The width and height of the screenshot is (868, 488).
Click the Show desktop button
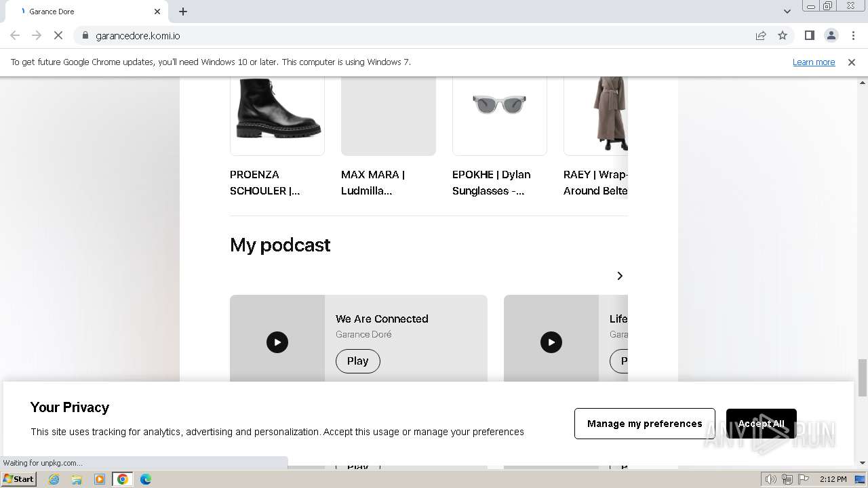861,479
